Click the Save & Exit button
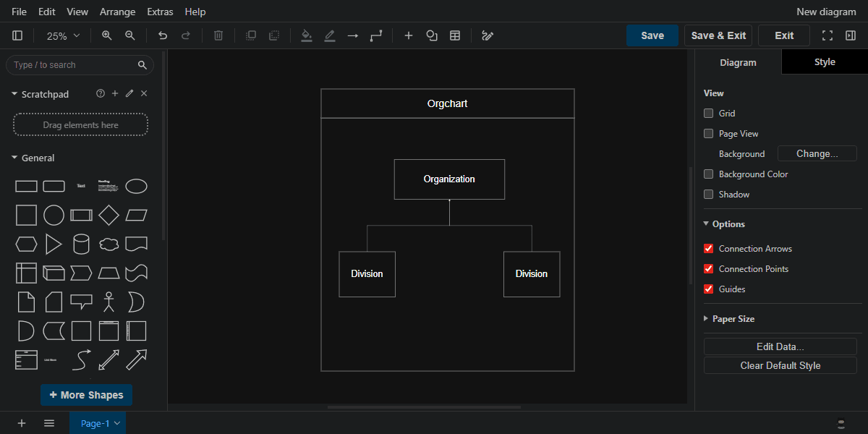This screenshot has height=434, width=868. click(718, 35)
